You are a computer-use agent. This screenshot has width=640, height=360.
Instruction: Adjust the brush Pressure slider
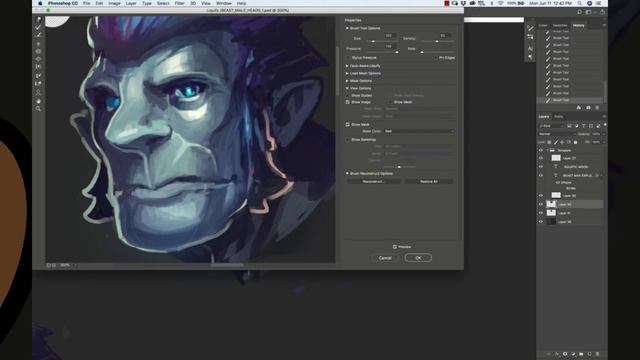pyautogui.click(x=397, y=52)
